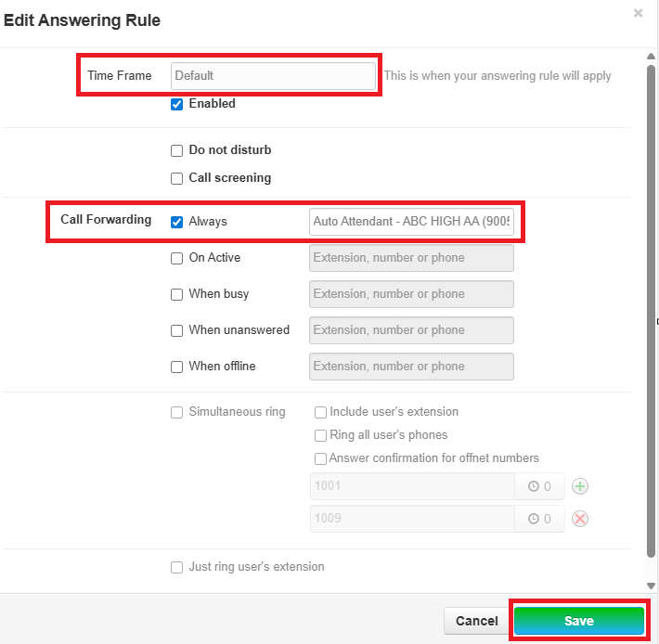659x644 pixels.
Task: Enable When unanswered forwarding
Action: tap(177, 330)
